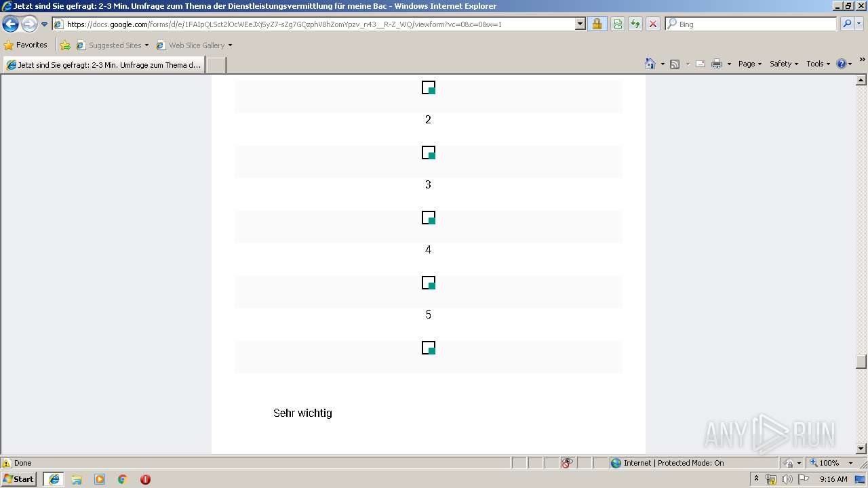
Task: Click the Action Center flag icon
Action: 803,479
